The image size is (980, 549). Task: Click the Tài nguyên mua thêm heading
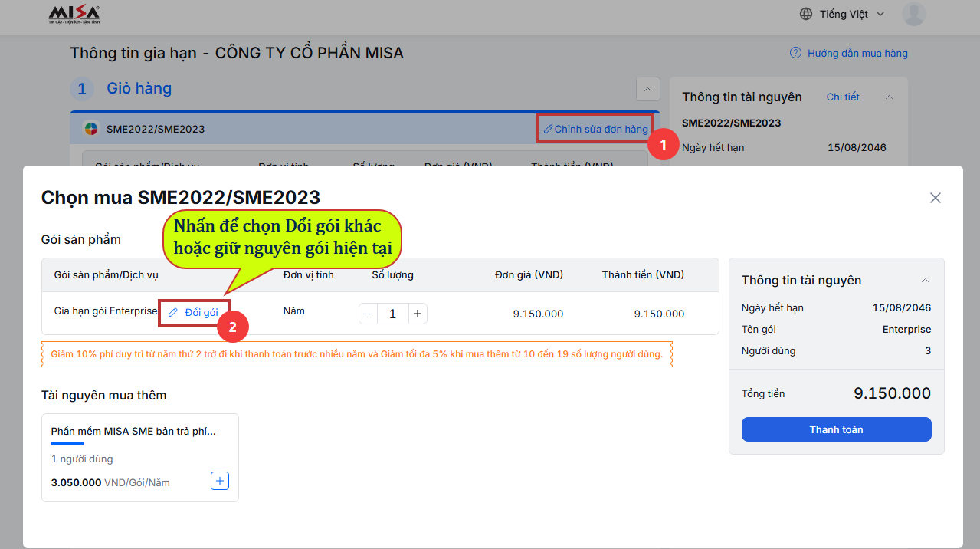103,395
